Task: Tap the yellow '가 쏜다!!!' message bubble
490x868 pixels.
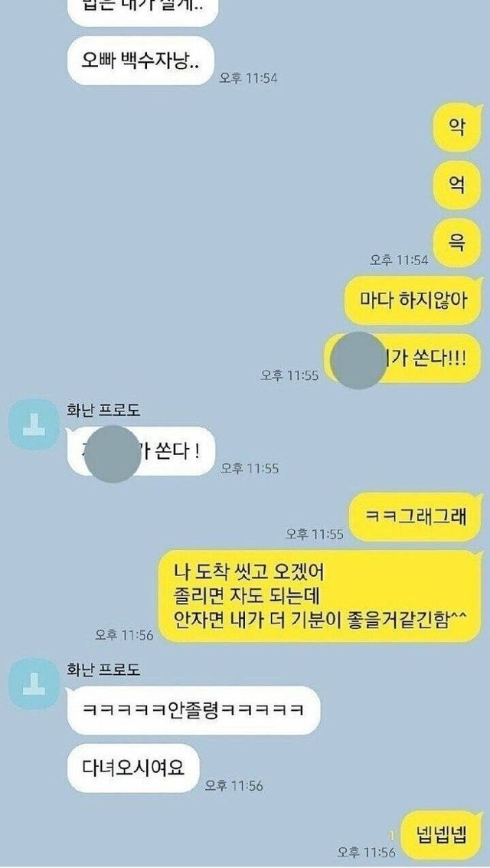Action: 403,359
